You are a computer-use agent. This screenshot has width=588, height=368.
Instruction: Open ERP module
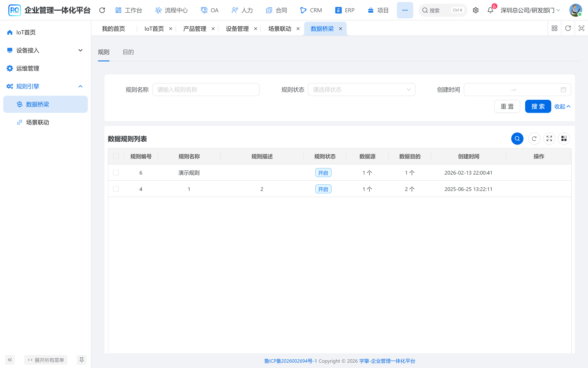pyautogui.click(x=345, y=10)
